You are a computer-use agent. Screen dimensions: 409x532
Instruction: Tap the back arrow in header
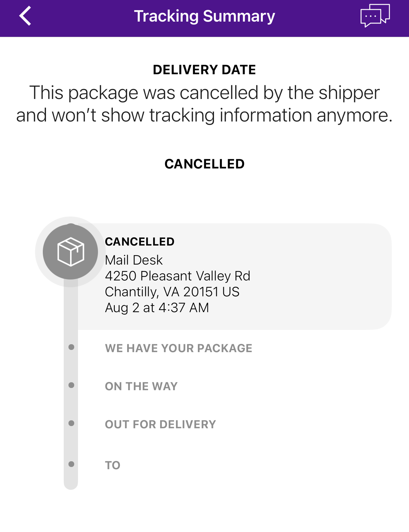pyautogui.click(x=25, y=16)
